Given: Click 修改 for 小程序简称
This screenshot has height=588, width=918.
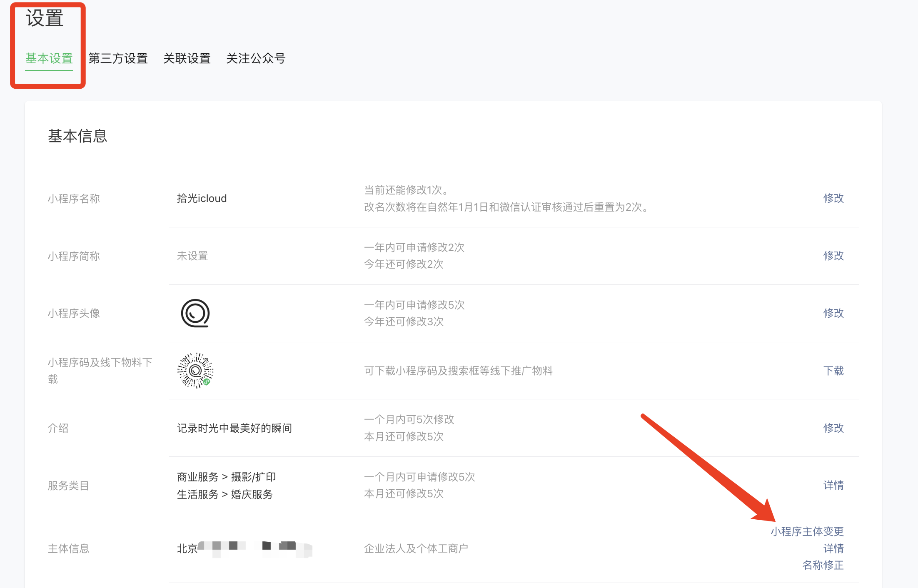Looking at the screenshot, I should coord(833,256).
